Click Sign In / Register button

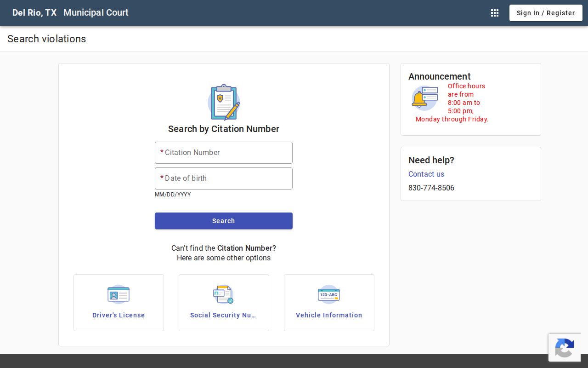tap(546, 13)
